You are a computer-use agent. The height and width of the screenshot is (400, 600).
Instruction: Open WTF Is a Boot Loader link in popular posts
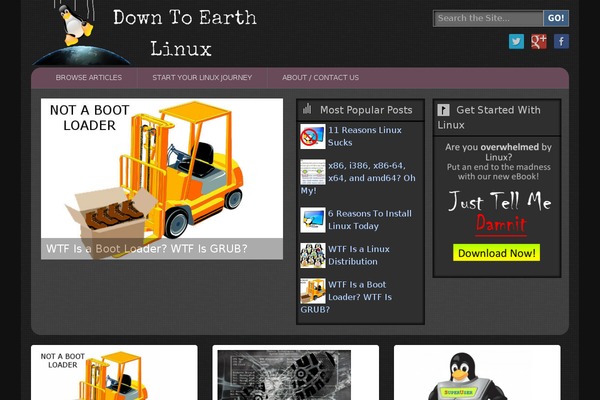tap(346, 297)
